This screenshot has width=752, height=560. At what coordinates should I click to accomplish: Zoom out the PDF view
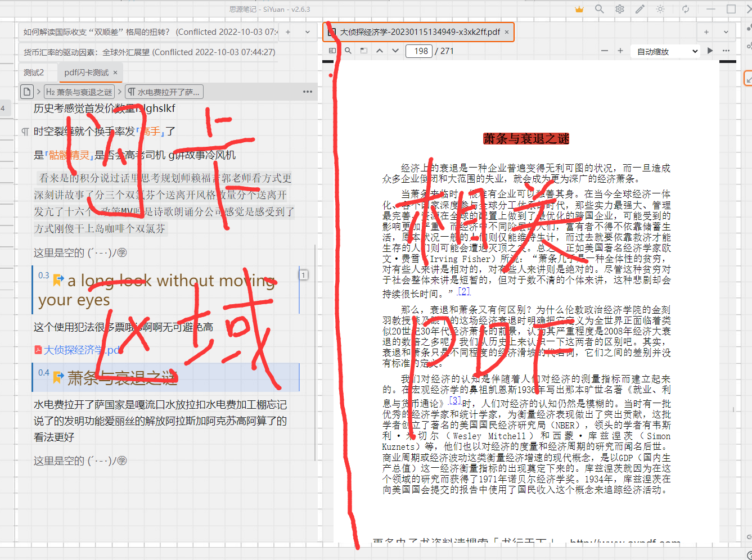(x=605, y=51)
